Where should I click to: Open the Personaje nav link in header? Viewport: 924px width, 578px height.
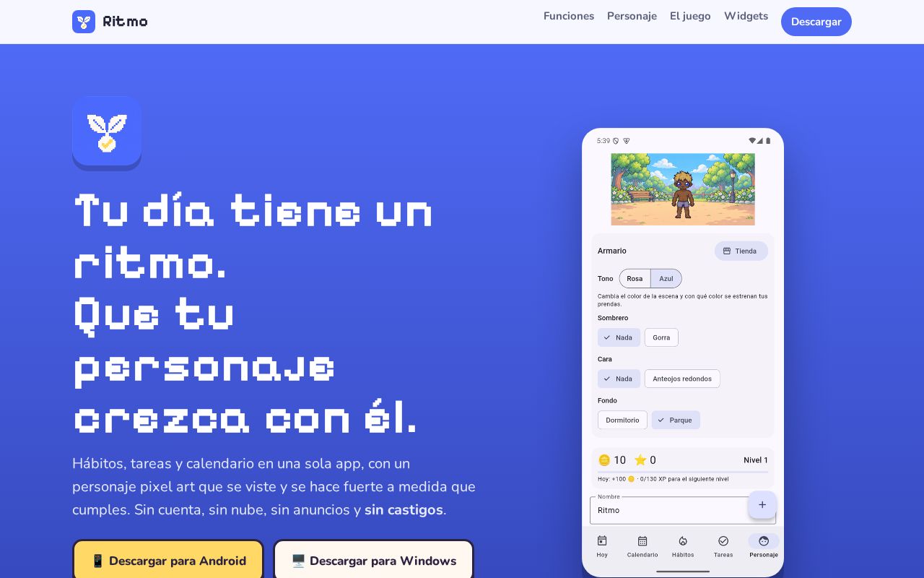pos(632,16)
